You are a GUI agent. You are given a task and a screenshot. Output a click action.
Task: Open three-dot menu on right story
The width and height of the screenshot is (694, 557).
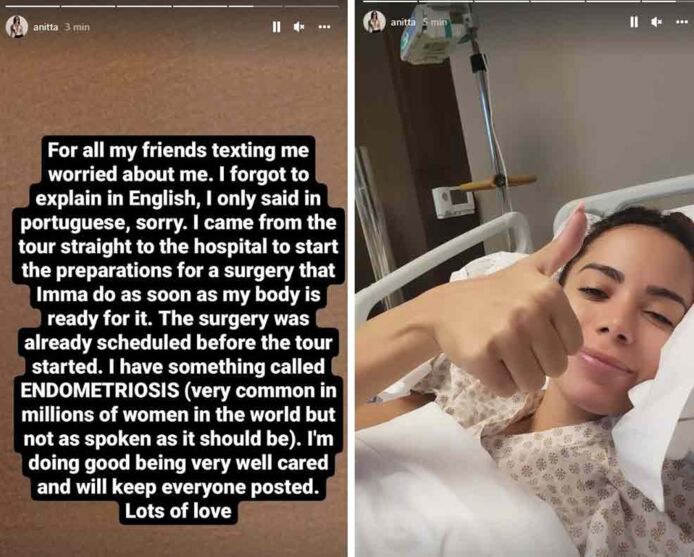682,22
